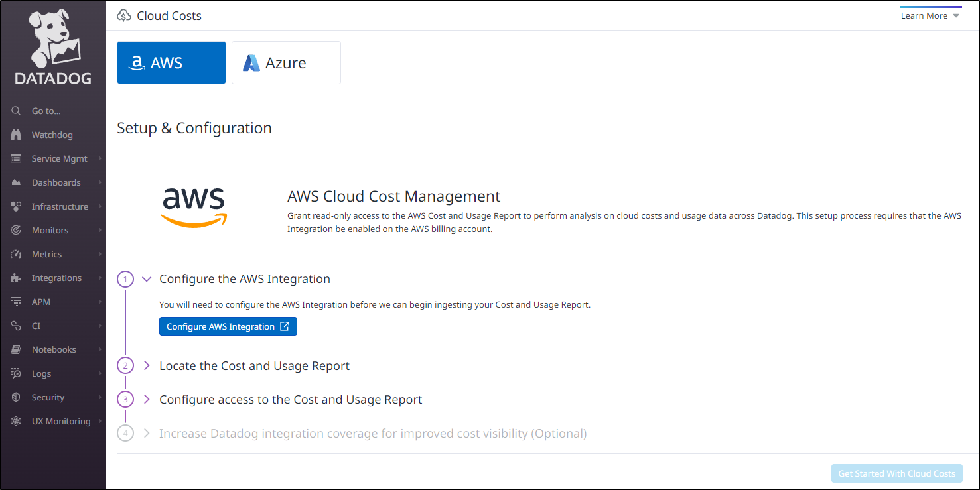
Task: Collapse the Configure the AWS Integration step
Action: pos(147,279)
